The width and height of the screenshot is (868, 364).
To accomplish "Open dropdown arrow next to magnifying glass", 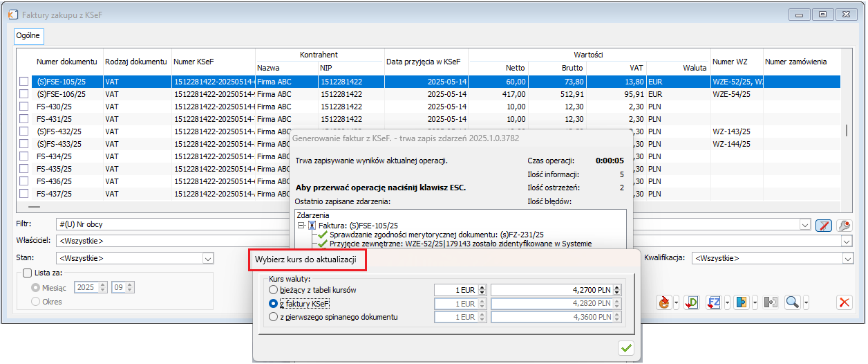I will pyautogui.click(x=805, y=302).
